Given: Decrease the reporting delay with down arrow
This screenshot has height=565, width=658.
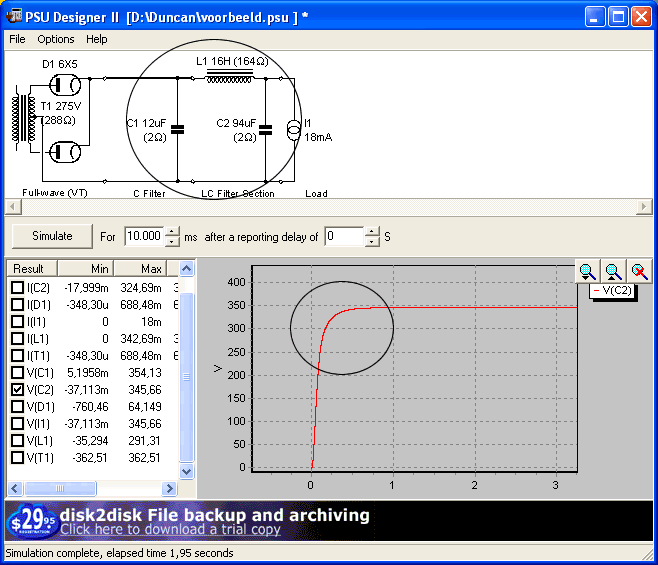Looking at the screenshot, I should [372, 242].
